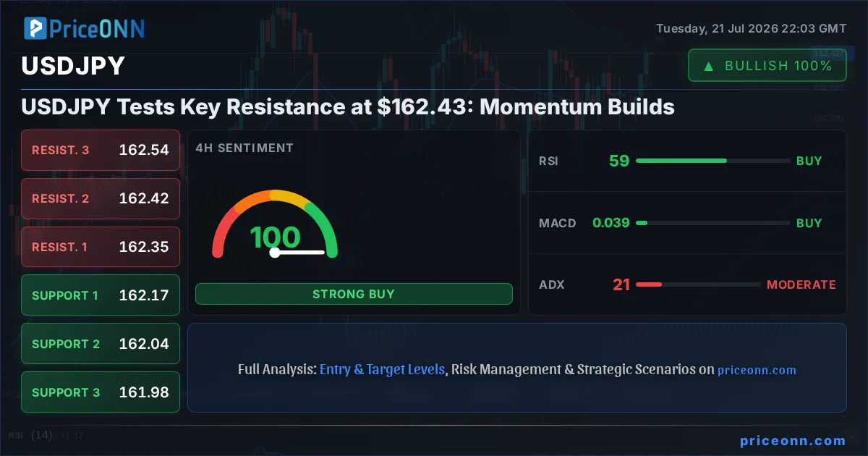868x456 pixels.
Task: Click the priceonn.com footer link
Action: (793, 441)
